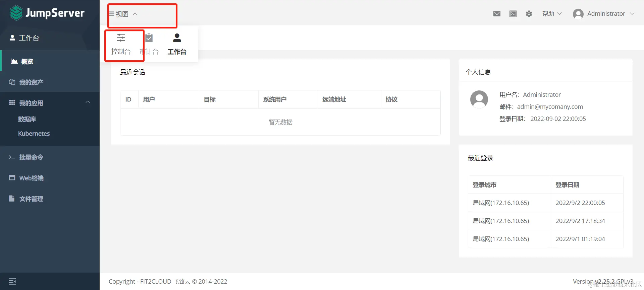
Task: Click the JumpServer logo
Action: coord(47,13)
